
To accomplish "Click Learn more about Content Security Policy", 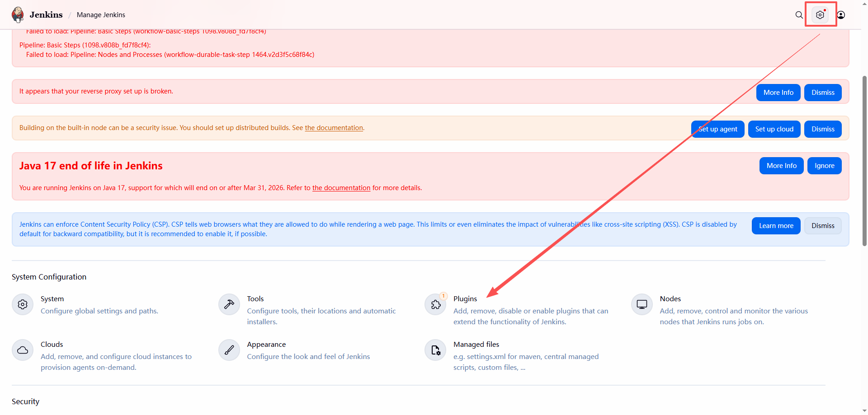I will [776, 226].
